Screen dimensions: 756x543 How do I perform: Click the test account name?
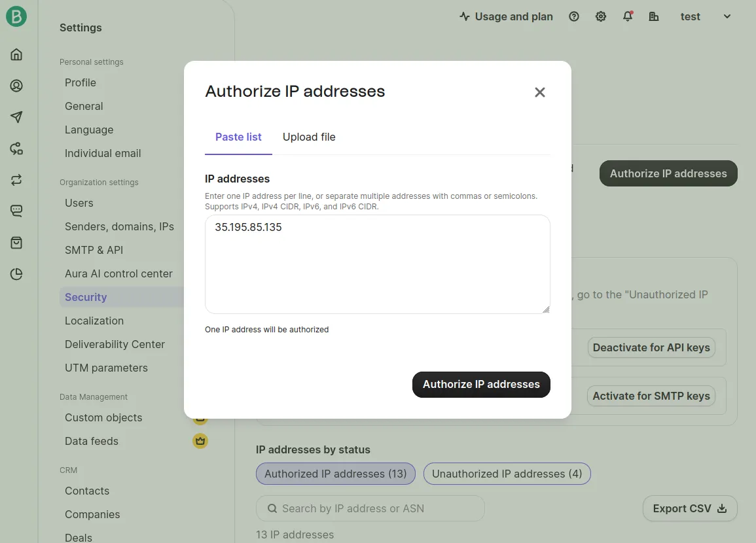[690, 16]
